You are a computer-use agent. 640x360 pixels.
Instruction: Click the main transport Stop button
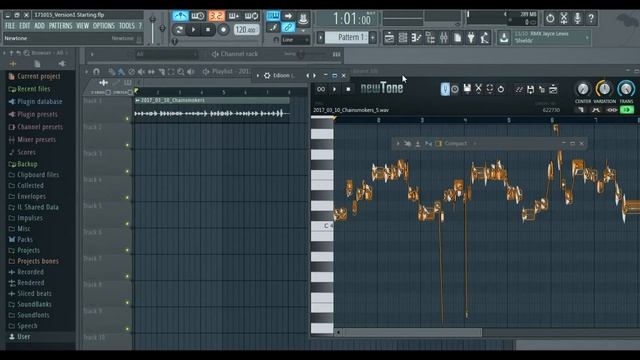coord(208,29)
